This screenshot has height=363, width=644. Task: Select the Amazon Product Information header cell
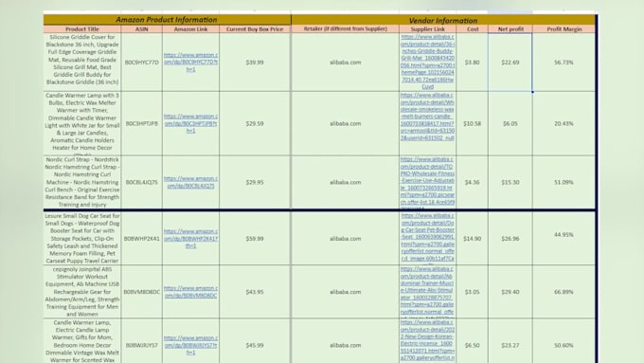point(168,20)
